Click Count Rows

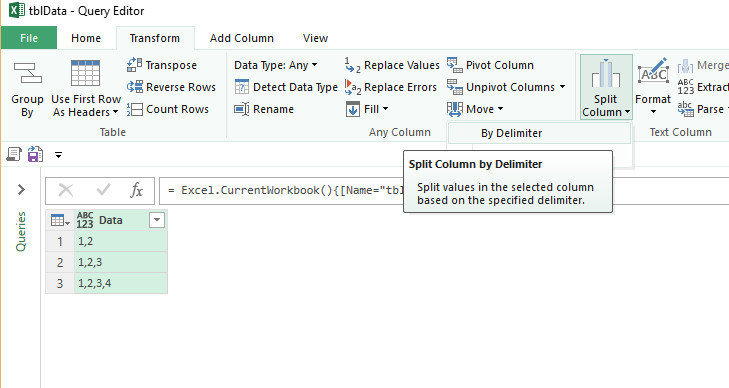coord(168,109)
